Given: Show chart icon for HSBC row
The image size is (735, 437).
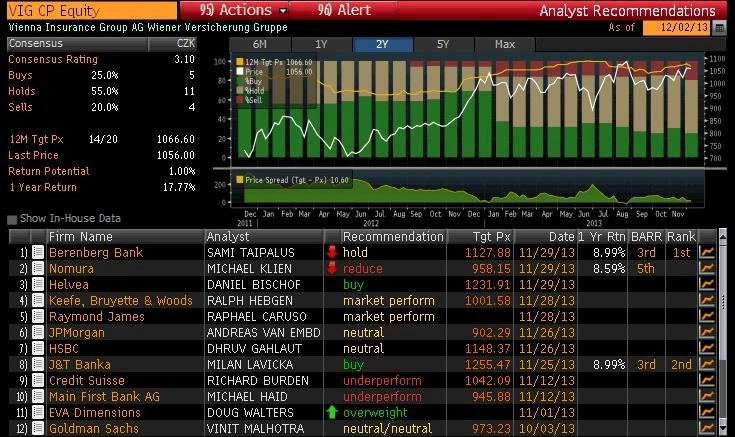Looking at the screenshot, I should [x=707, y=348].
